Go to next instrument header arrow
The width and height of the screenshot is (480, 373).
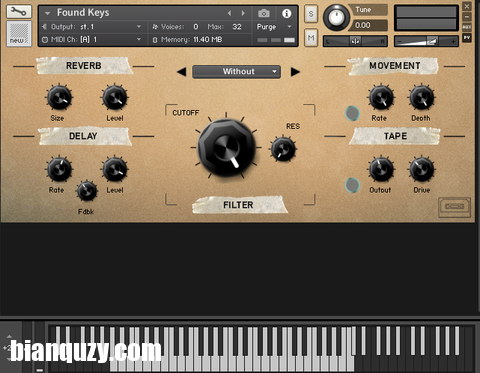point(243,13)
